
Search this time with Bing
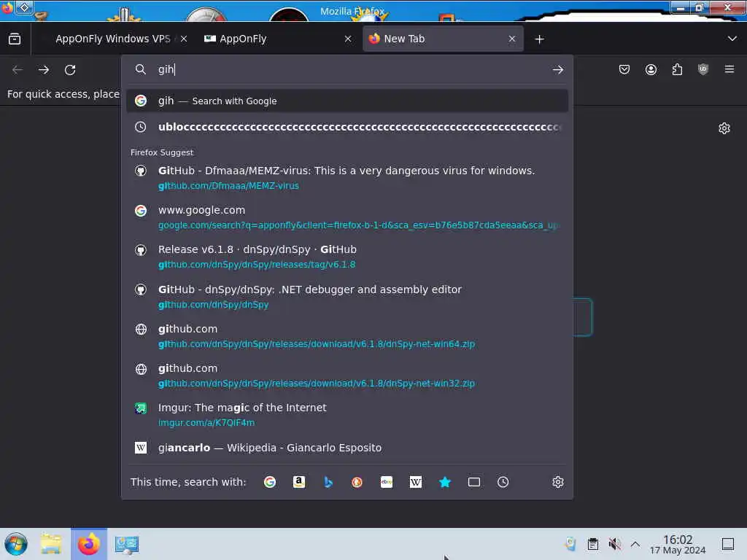point(328,482)
